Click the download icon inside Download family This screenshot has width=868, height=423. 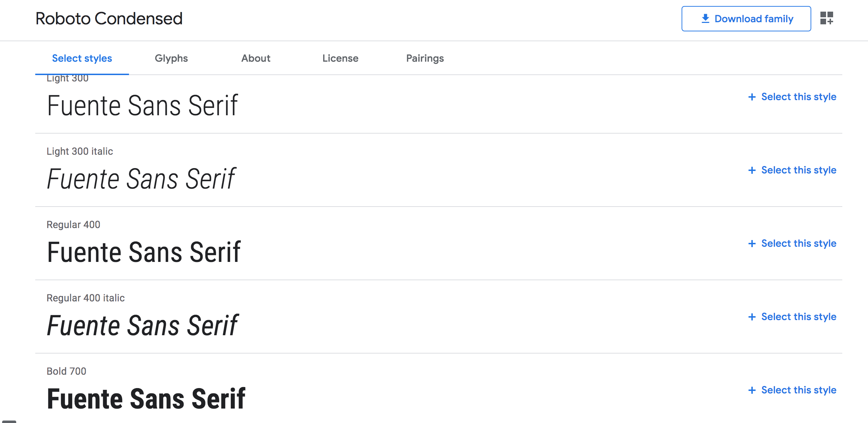click(705, 18)
